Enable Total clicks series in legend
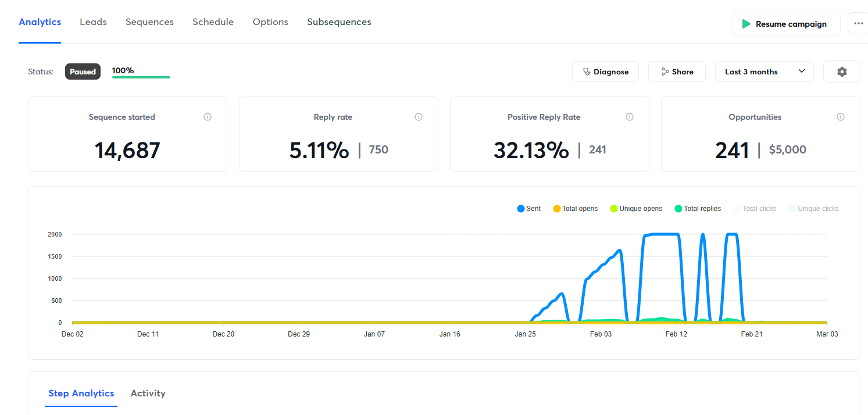Screen dimensions: 868x415 click(x=755, y=209)
